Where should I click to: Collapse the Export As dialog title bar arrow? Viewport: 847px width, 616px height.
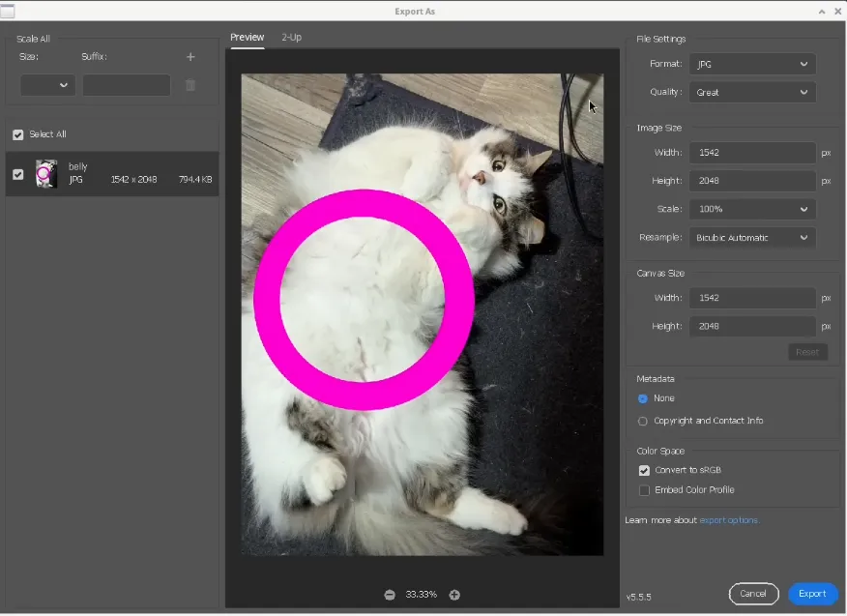tap(822, 12)
